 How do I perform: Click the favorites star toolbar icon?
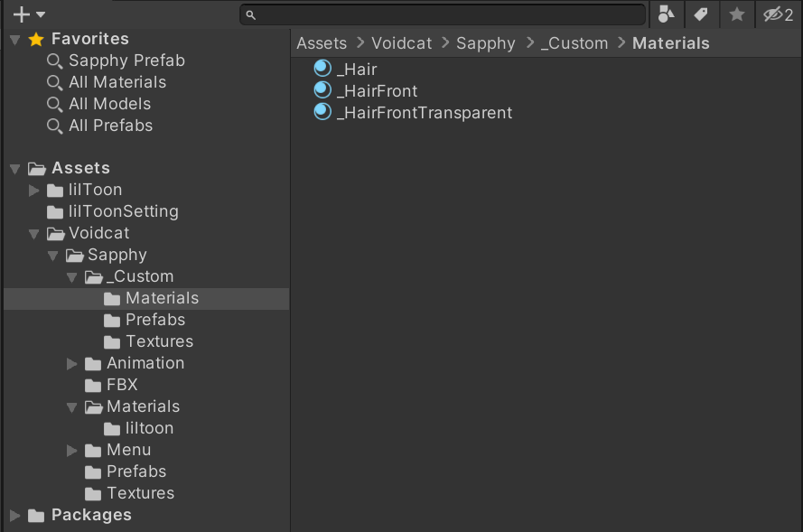click(x=737, y=14)
